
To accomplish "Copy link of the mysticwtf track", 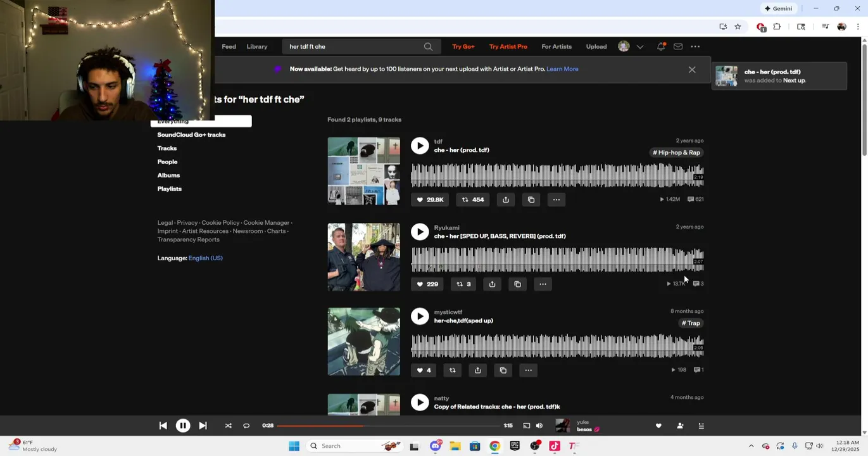I will click(x=503, y=370).
